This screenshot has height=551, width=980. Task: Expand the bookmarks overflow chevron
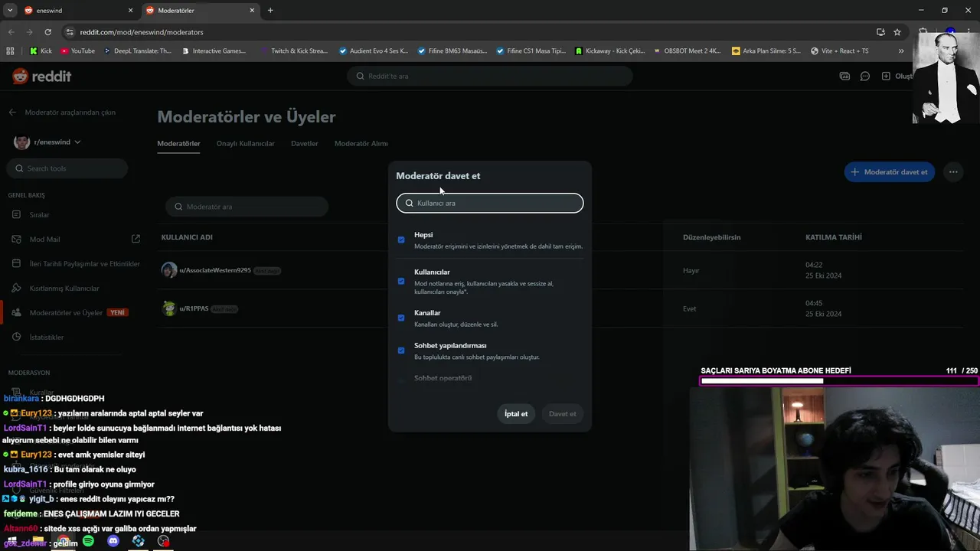click(x=901, y=51)
